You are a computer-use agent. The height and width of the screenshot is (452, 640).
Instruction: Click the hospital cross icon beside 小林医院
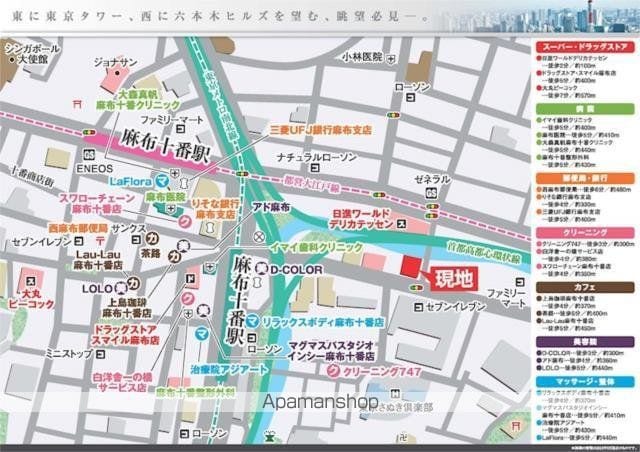(x=391, y=59)
